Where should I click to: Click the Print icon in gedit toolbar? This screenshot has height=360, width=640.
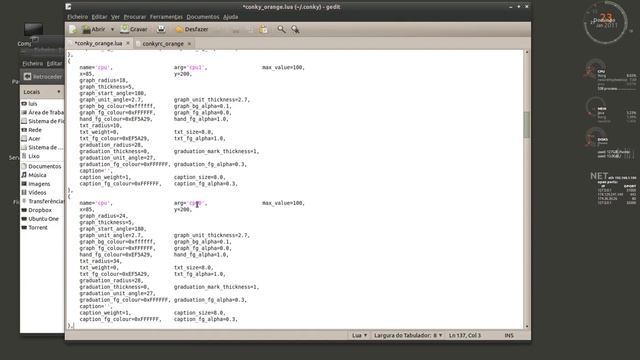[x=161, y=29]
